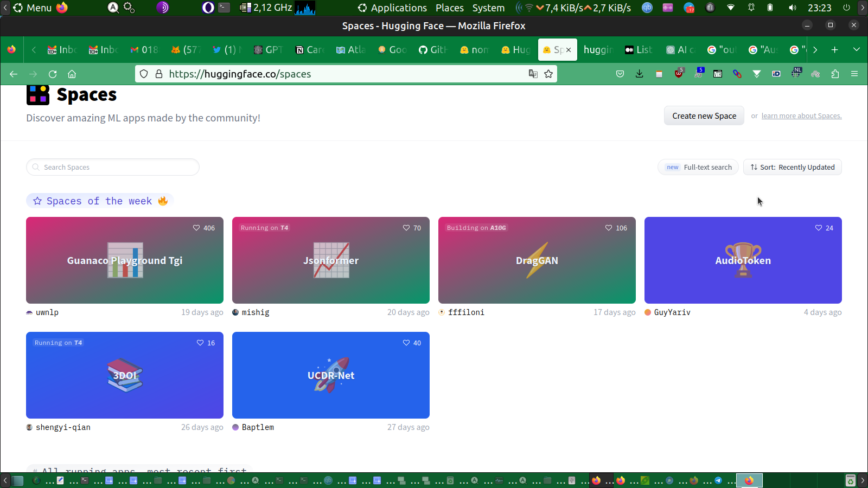Viewport: 868px width, 488px height.
Task: Open the System menu
Action: click(488, 8)
